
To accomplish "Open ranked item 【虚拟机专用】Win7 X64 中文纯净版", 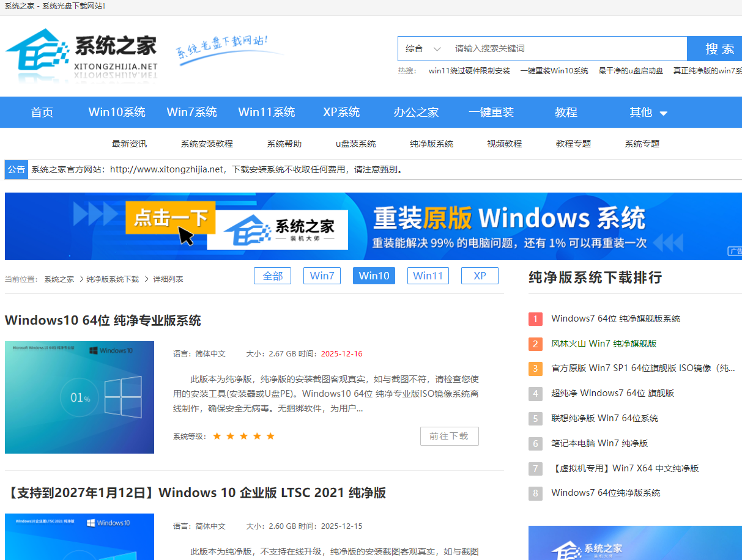I will [625, 468].
